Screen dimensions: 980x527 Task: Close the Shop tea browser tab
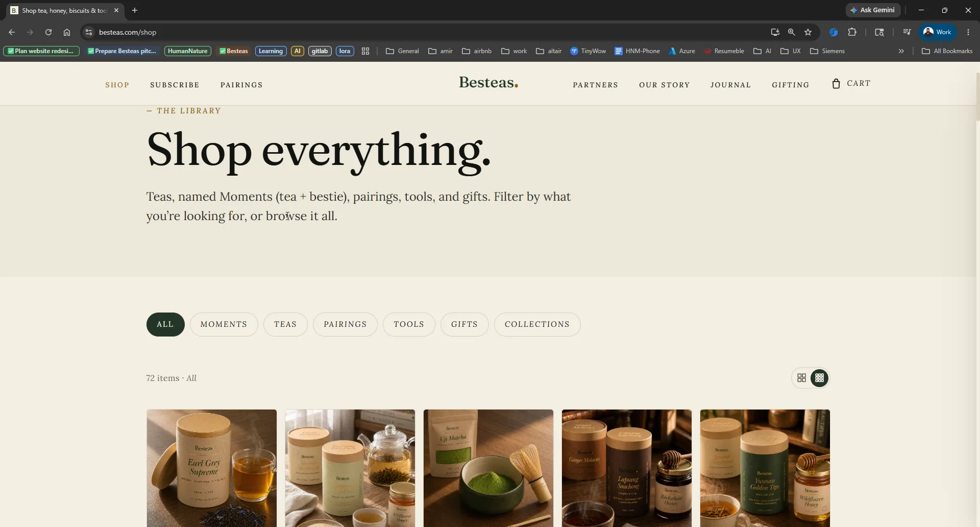click(x=116, y=10)
